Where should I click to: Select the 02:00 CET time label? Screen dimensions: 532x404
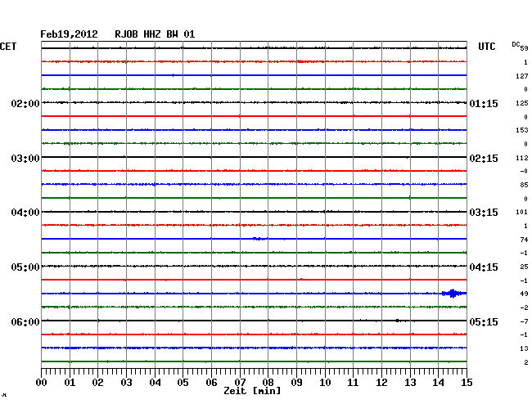pos(25,103)
